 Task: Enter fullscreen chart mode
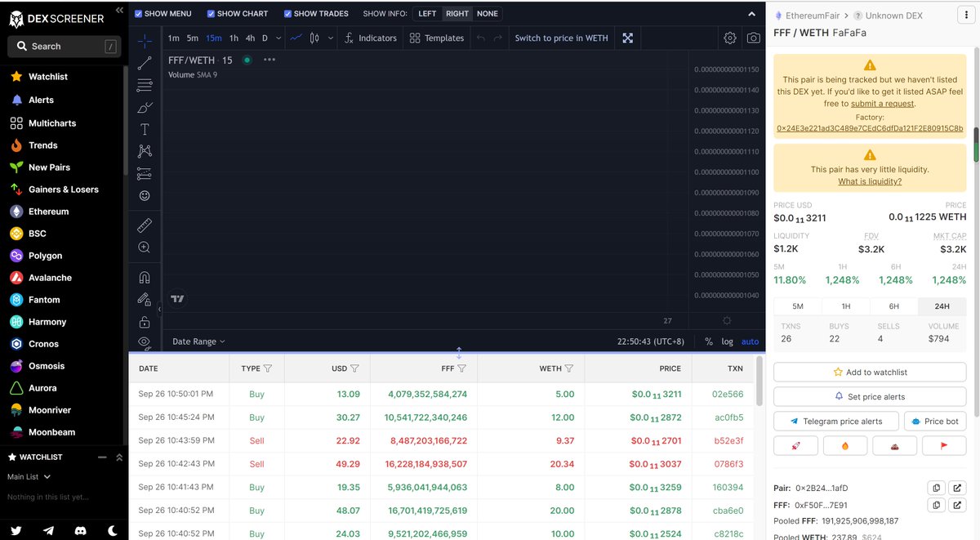pyautogui.click(x=627, y=38)
